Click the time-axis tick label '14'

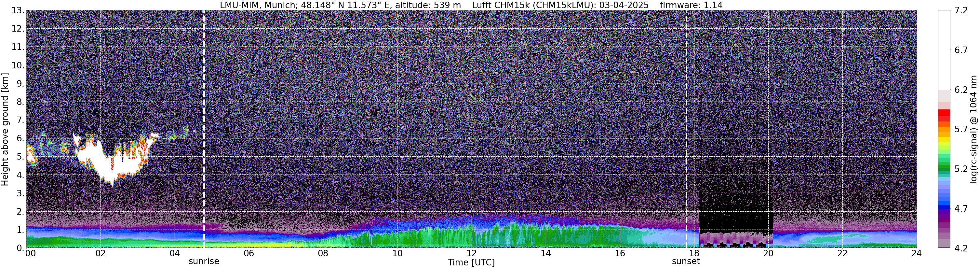[545, 253]
